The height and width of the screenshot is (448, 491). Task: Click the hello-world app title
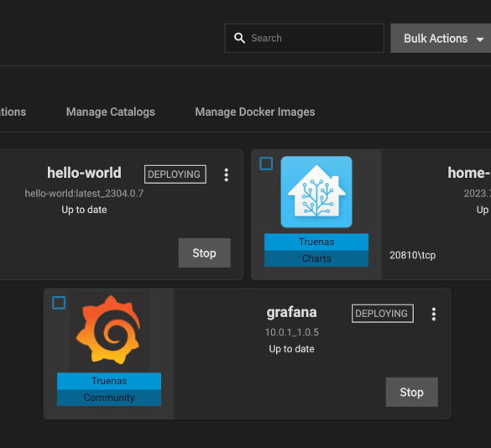click(x=84, y=173)
